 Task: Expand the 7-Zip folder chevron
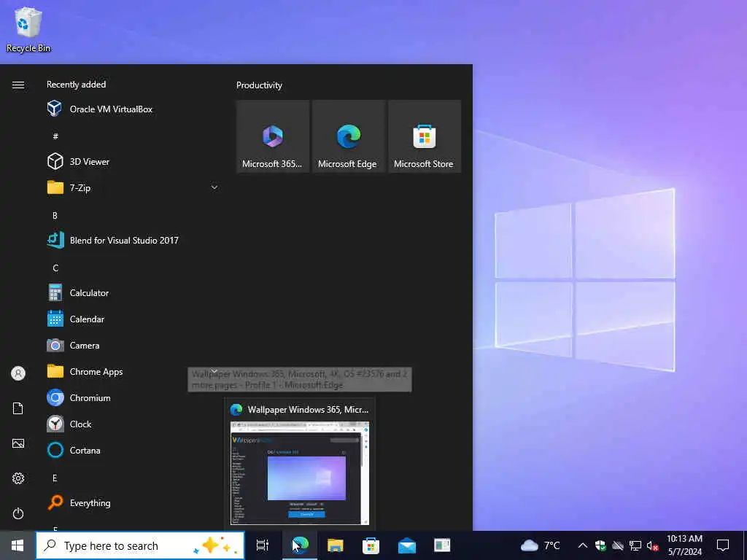pos(214,187)
